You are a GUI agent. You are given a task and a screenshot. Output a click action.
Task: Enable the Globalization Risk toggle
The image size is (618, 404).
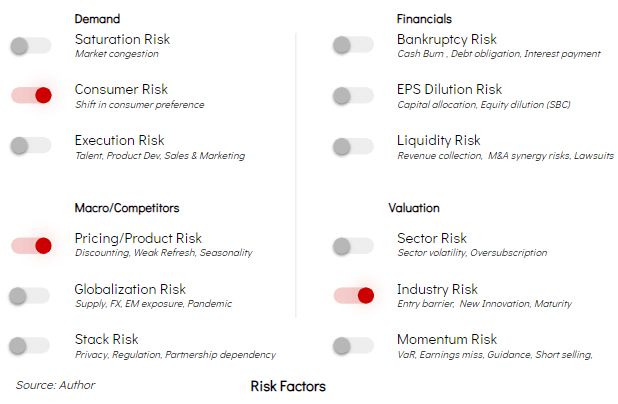[30, 296]
